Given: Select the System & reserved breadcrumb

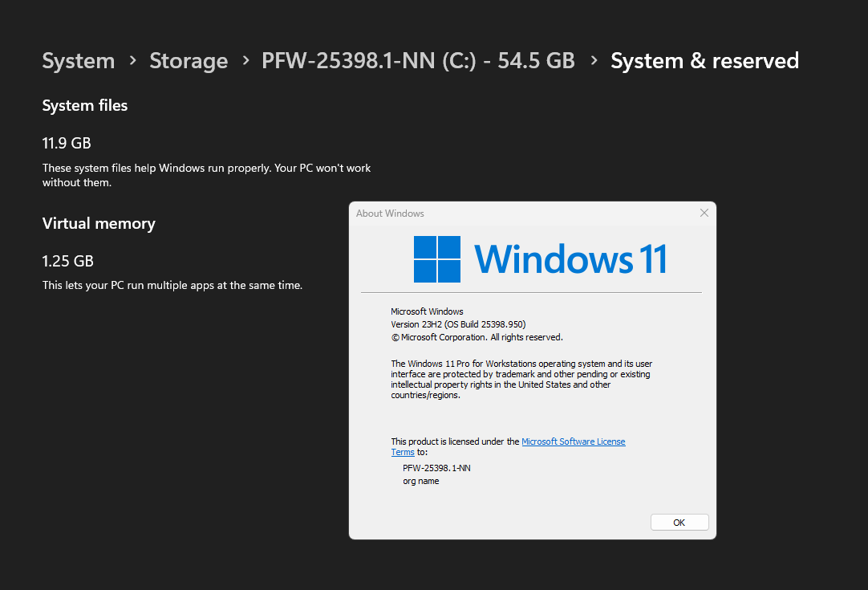Looking at the screenshot, I should click(x=704, y=60).
